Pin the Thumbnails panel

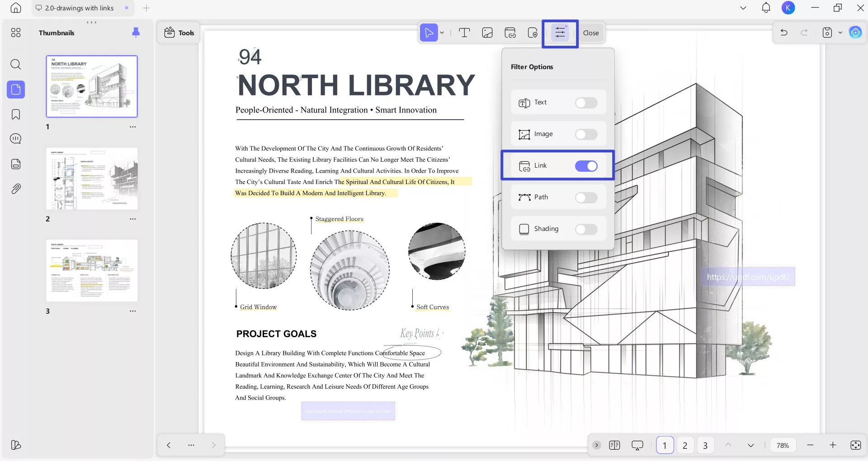pyautogui.click(x=136, y=33)
